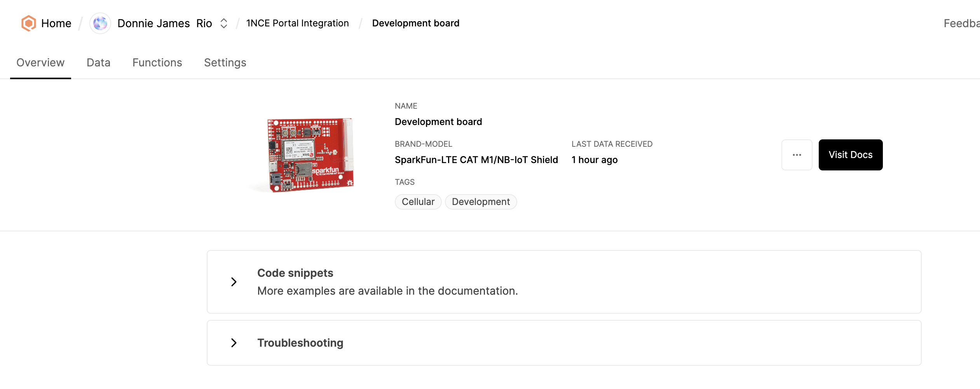Click the Visit Docs button
This screenshot has width=980, height=389.
click(851, 155)
